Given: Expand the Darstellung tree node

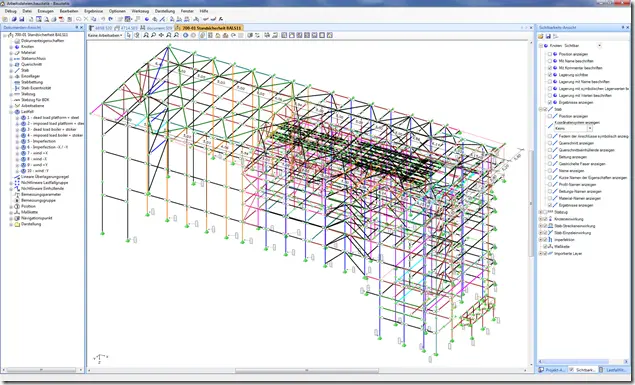Looking at the screenshot, I should click(11, 224).
